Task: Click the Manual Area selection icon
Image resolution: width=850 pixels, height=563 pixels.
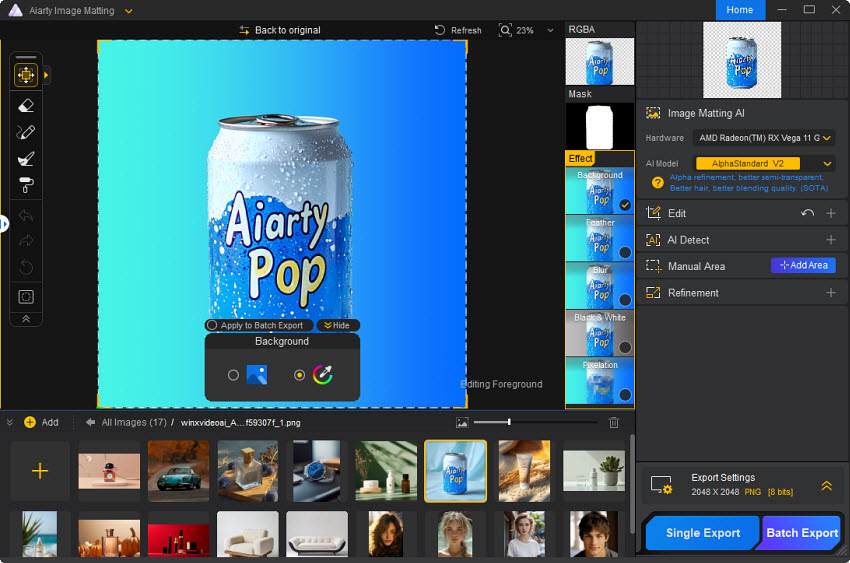Action: (x=653, y=266)
